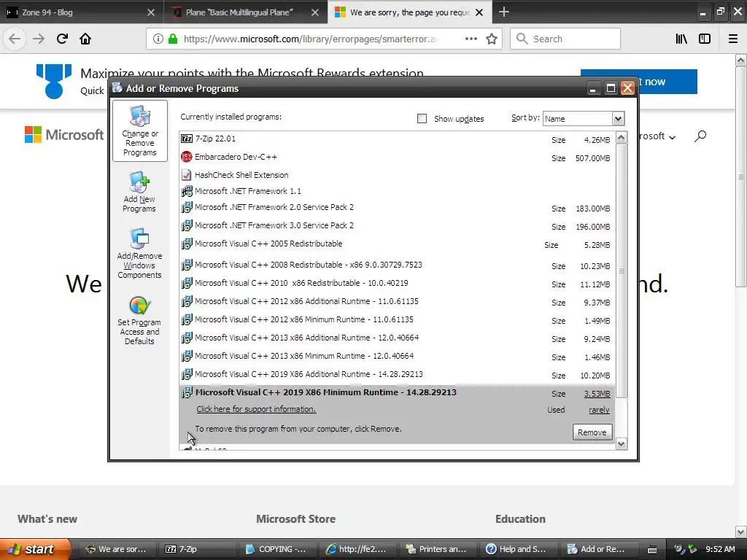Image resolution: width=747 pixels, height=560 pixels.
Task: Open the Internet Explorer http://fe2 taskbar button
Action: tap(358, 549)
